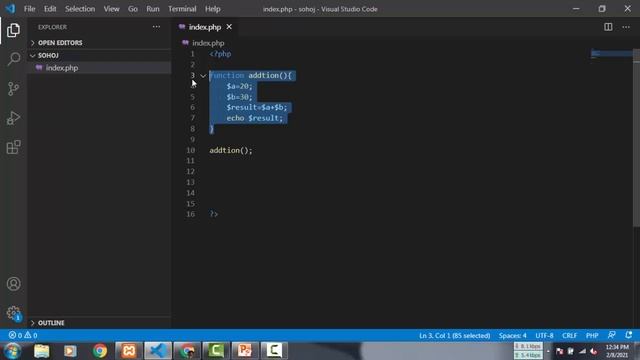Open the Edit menu
This screenshot has width=640, height=360.
50,9
